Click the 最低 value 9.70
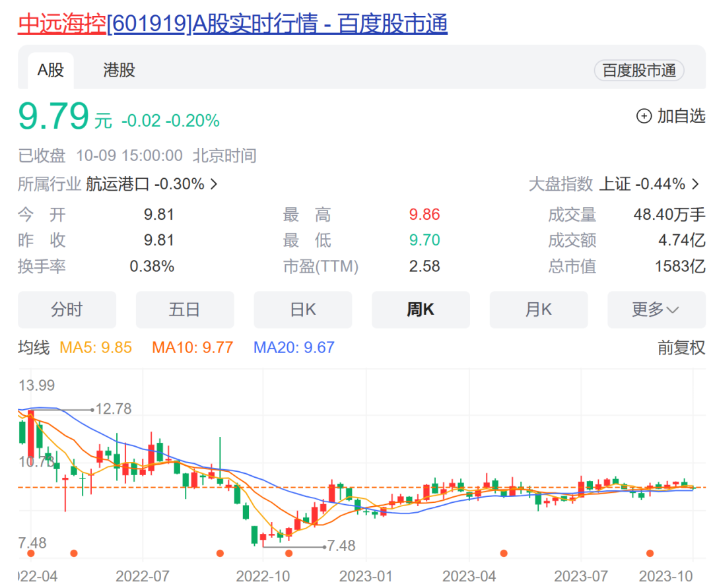Image resolution: width=713 pixels, height=588 pixels. (424, 240)
